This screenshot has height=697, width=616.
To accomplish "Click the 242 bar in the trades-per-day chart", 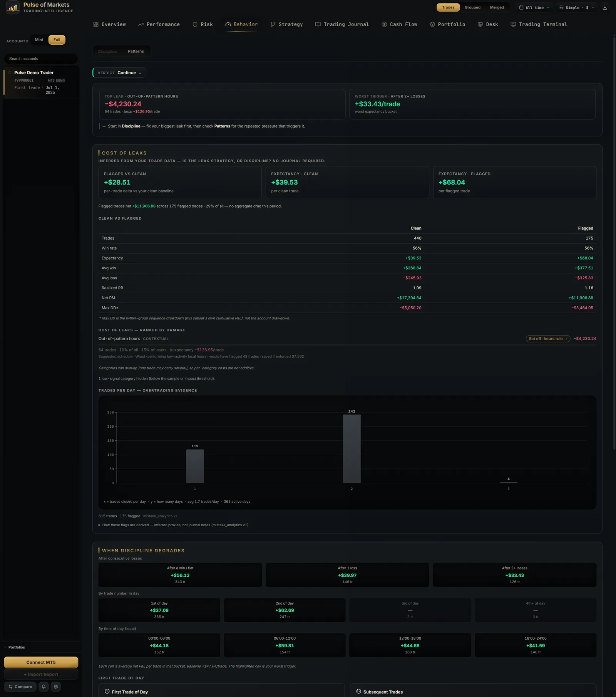I will click(x=352, y=448).
